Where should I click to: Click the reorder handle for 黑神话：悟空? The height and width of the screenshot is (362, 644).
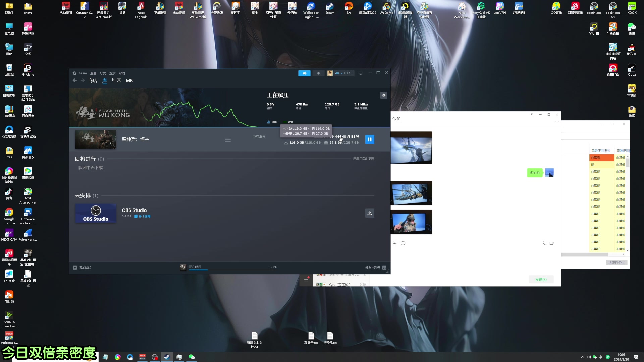228,140
